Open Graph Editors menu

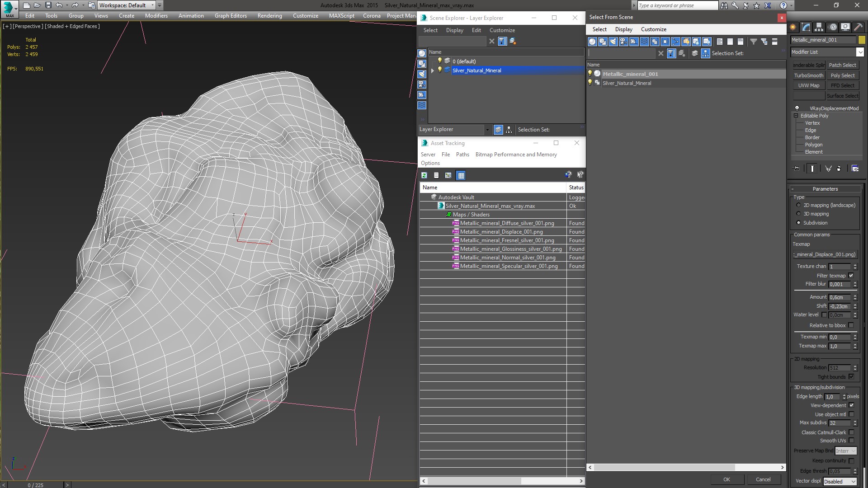tap(231, 16)
